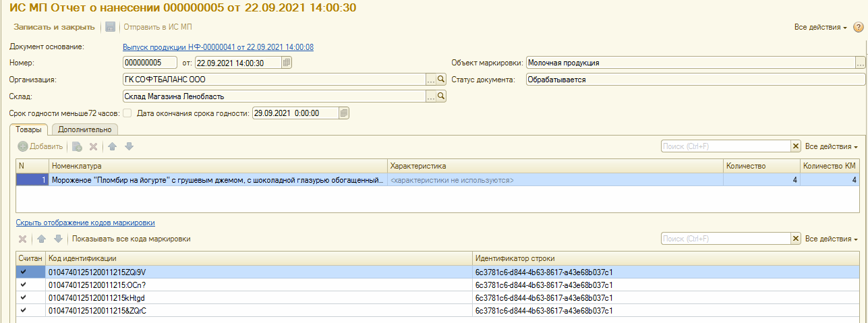
Task: Toggle 'Срок годности меньше 72 часов' checkbox
Action: click(127, 113)
